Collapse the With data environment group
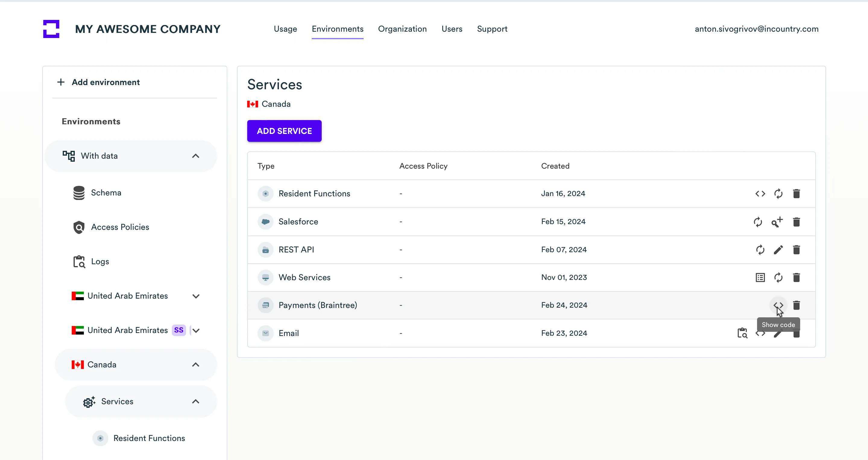Viewport: 868px width, 460px height. pos(195,156)
